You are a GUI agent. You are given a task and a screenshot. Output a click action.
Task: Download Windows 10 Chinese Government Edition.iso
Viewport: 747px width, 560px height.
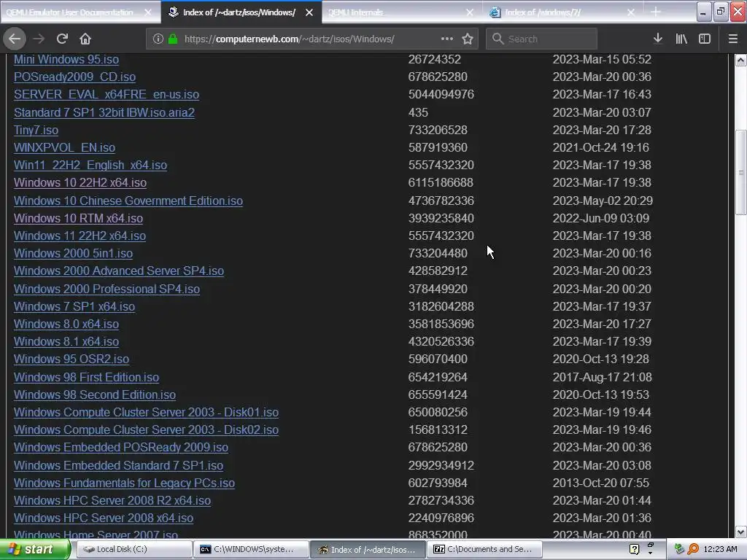pyautogui.click(x=128, y=201)
